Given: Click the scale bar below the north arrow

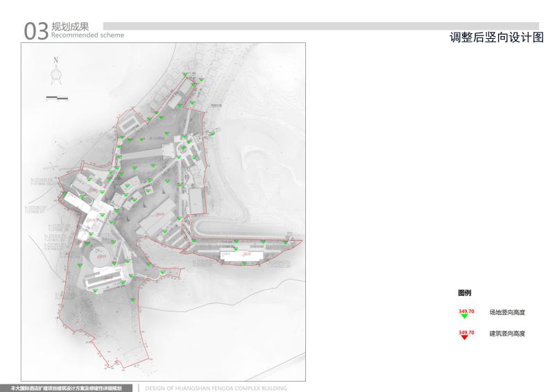Looking at the screenshot, I should pyautogui.click(x=57, y=99).
